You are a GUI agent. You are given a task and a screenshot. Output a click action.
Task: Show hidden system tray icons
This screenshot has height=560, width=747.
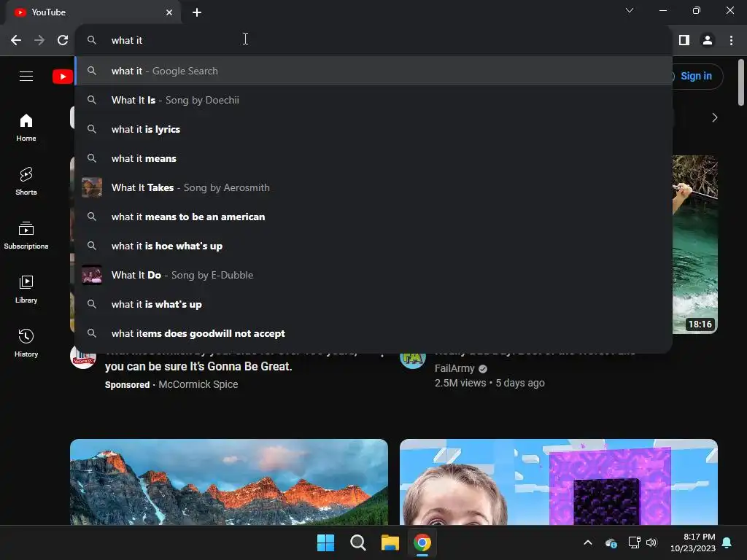click(588, 542)
